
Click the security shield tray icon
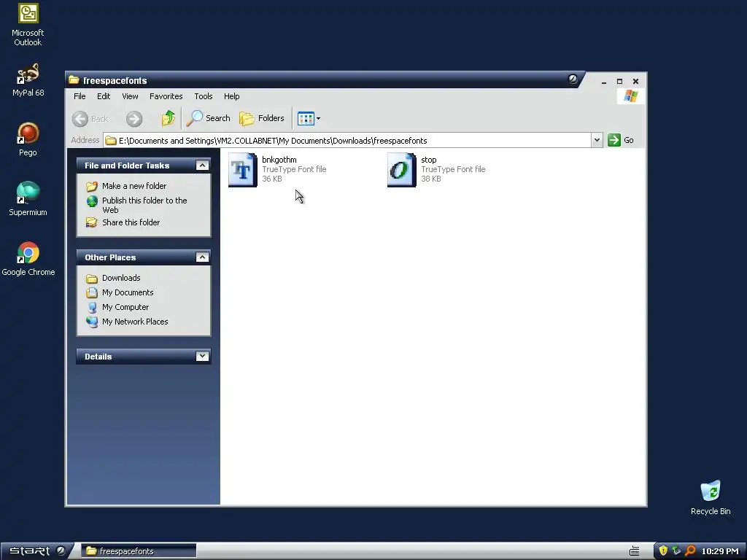(662, 551)
